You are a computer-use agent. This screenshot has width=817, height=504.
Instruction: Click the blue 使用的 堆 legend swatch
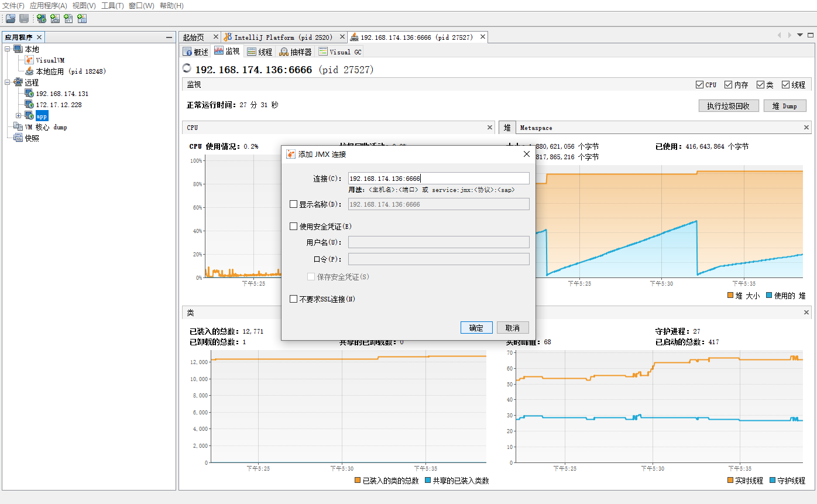(769, 296)
